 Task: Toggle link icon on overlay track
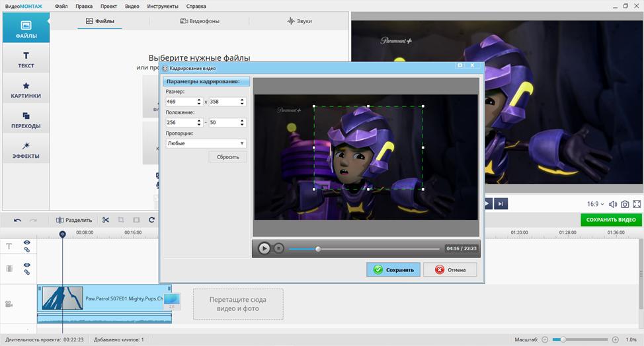(x=26, y=272)
